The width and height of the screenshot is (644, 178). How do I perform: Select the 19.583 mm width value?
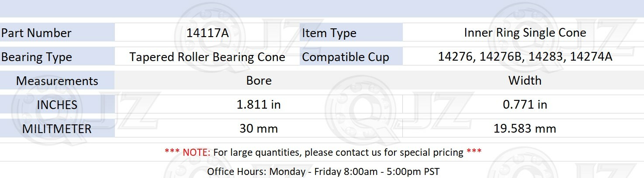pos(525,129)
